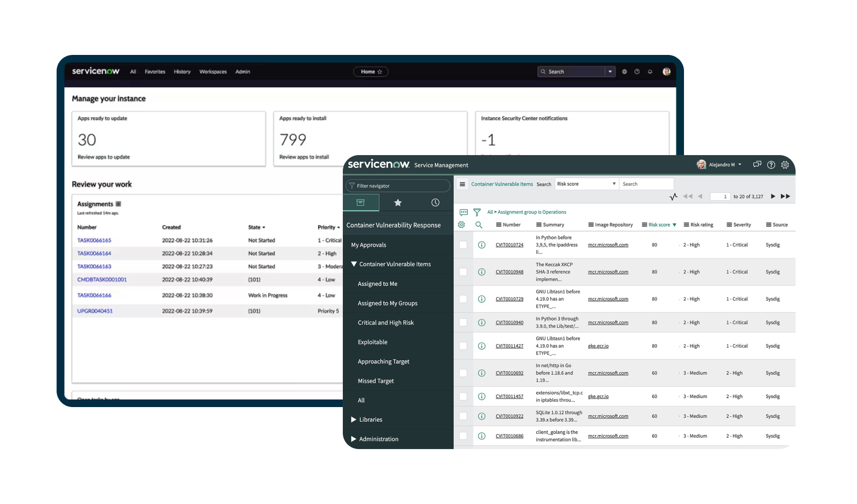Preview record CVIT0010729 info icon
Screen dimensions: 857x504
482,299
